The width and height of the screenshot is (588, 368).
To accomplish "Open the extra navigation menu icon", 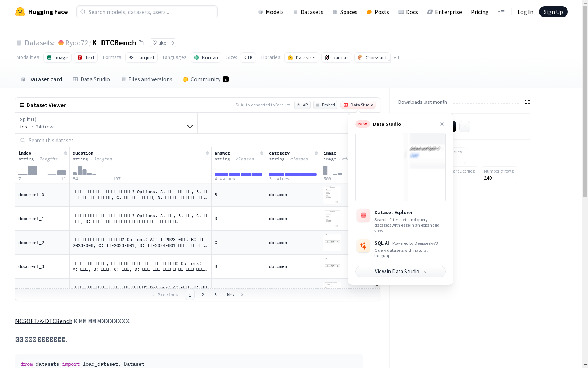I will click(x=501, y=12).
